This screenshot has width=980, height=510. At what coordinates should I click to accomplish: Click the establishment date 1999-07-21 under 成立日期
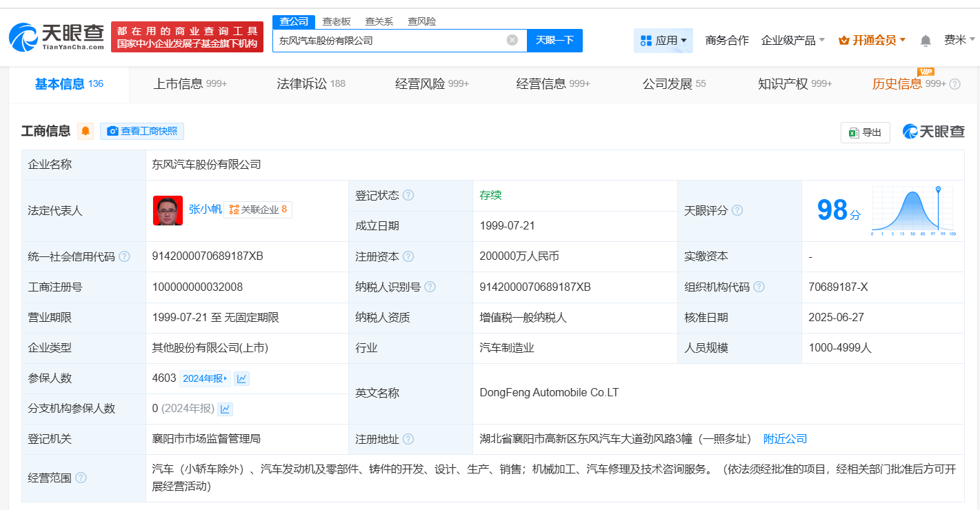[507, 225]
